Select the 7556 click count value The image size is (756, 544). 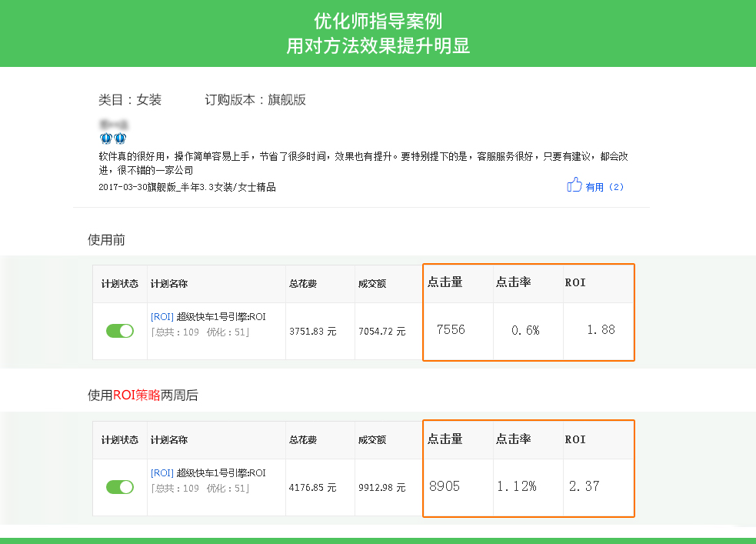(450, 330)
